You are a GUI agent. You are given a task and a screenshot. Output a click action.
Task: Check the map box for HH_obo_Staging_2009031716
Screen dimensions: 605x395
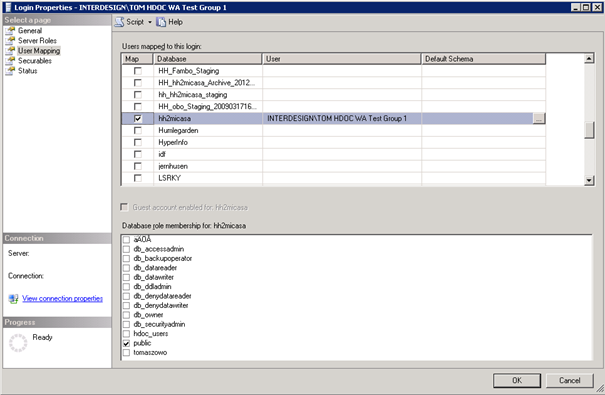[x=137, y=106]
